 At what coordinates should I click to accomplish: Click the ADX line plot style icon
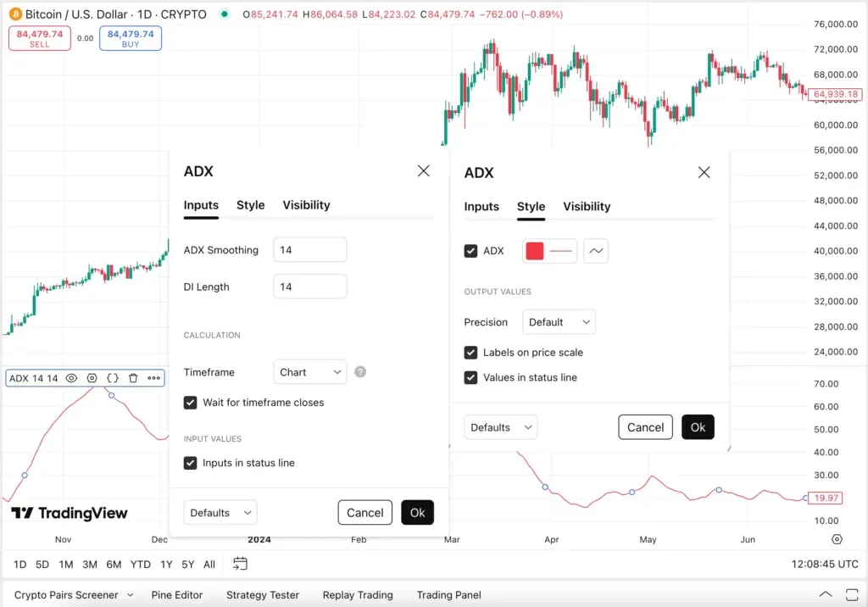click(596, 251)
